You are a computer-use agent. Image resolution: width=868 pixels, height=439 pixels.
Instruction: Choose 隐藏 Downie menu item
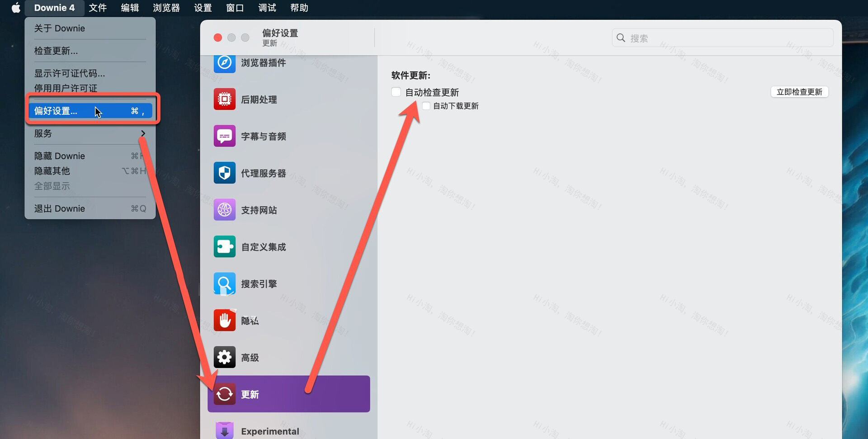pos(90,156)
